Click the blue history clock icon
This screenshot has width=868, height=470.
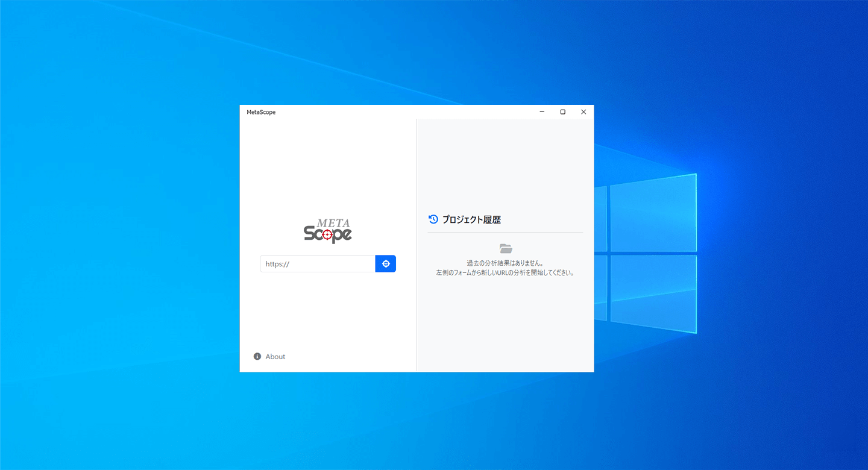tap(433, 219)
